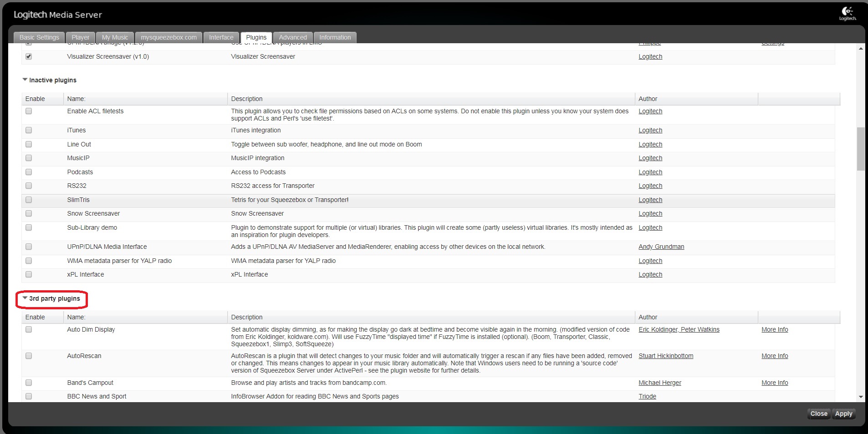The image size is (868, 434).
Task: Click Access to Podcasts description
Action: click(x=258, y=172)
